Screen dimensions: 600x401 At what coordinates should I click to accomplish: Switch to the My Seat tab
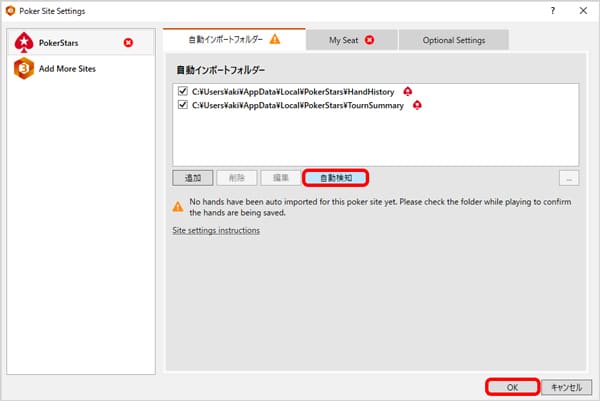345,40
